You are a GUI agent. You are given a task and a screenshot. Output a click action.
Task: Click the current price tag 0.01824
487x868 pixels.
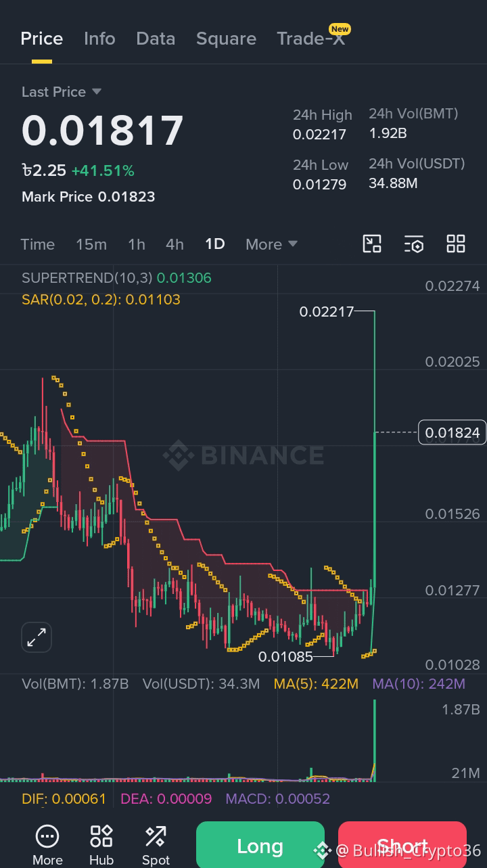pyautogui.click(x=453, y=432)
